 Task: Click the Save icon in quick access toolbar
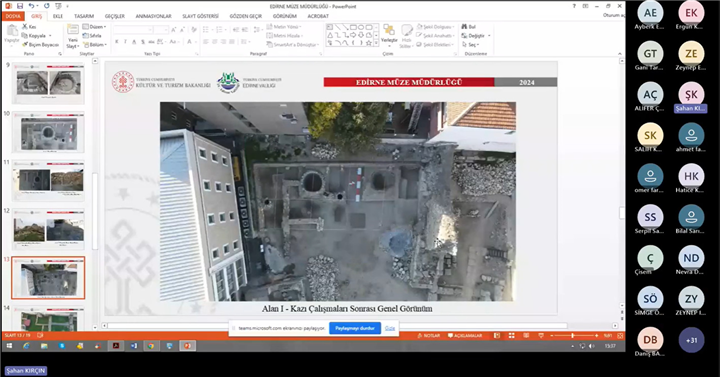(20, 6)
